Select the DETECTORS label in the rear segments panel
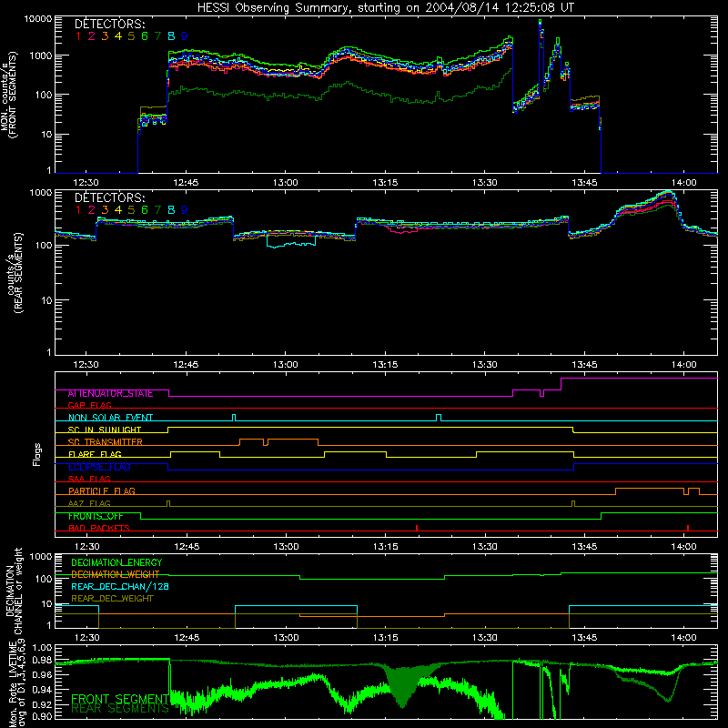728x728 pixels. point(109,197)
